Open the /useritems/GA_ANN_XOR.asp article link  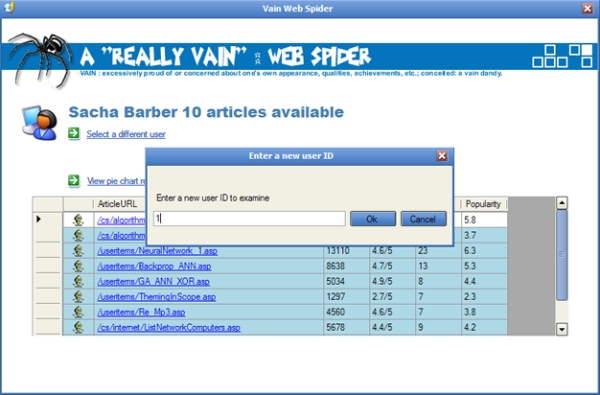pos(153,281)
